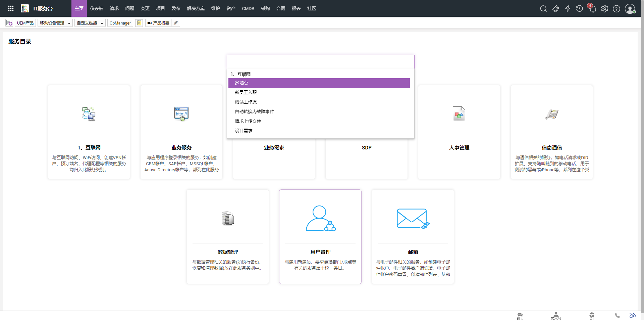Click the help question mark icon

click(x=616, y=9)
